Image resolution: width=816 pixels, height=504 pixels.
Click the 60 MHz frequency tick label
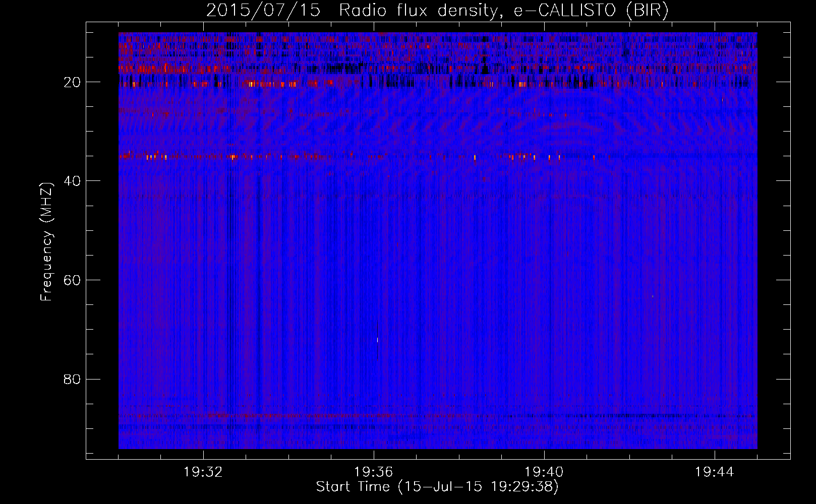tap(73, 280)
